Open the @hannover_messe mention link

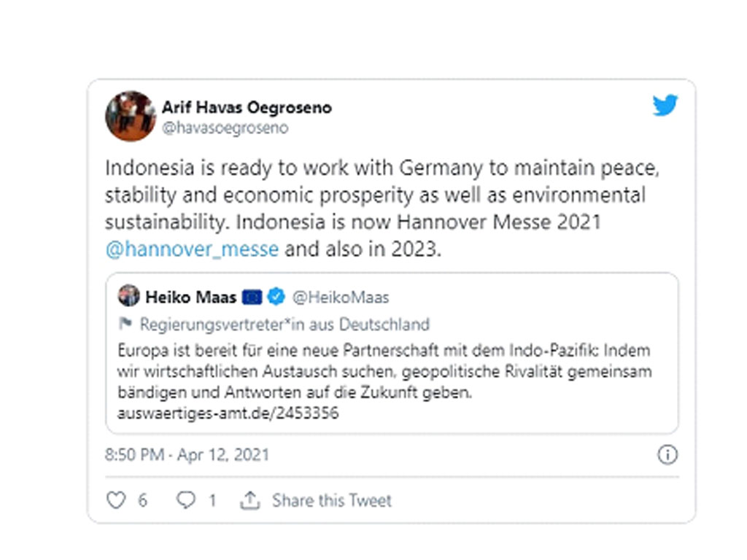[x=192, y=249]
